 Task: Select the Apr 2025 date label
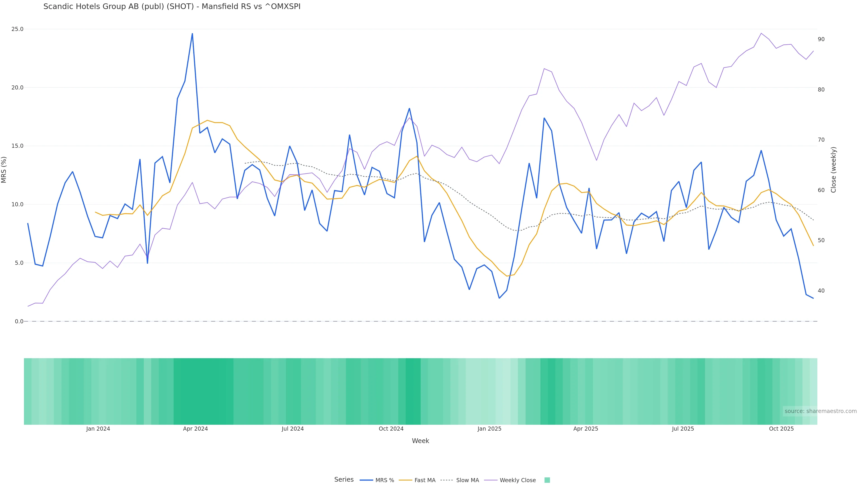[x=586, y=429]
